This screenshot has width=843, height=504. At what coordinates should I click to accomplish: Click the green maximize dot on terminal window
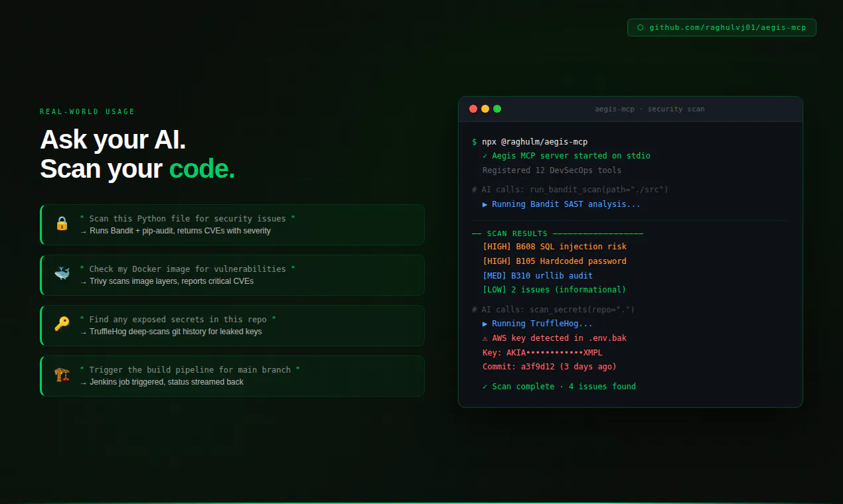click(x=497, y=109)
